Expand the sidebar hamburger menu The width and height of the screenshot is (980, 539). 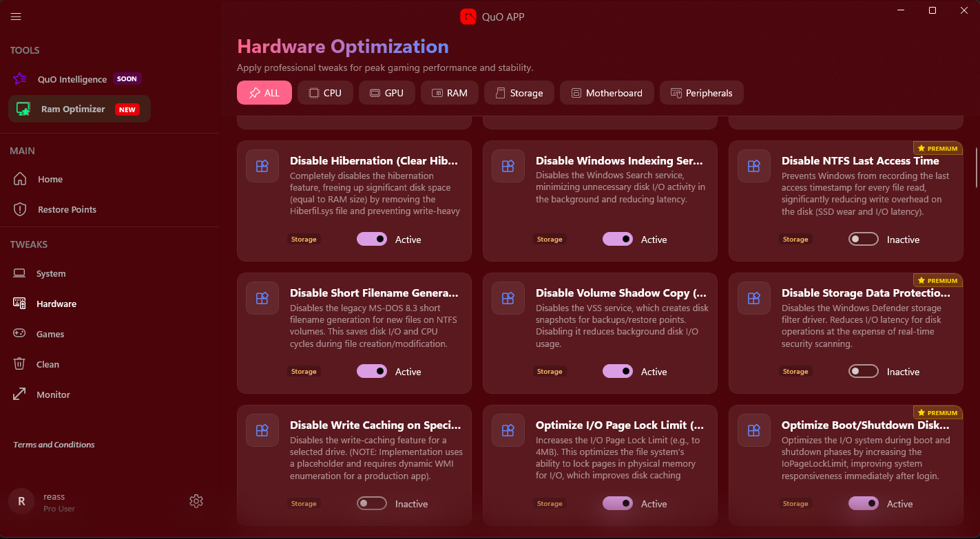pyautogui.click(x=16, y=16)
